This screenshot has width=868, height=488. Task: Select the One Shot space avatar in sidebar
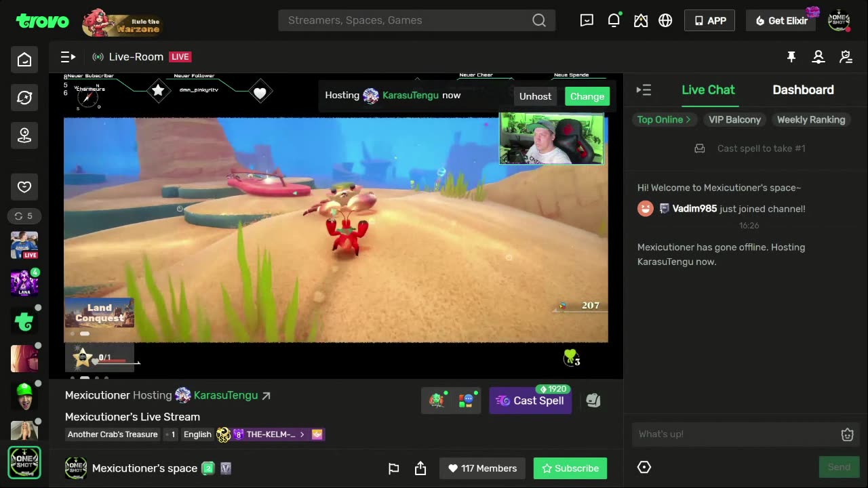click(x=24, y=462)
